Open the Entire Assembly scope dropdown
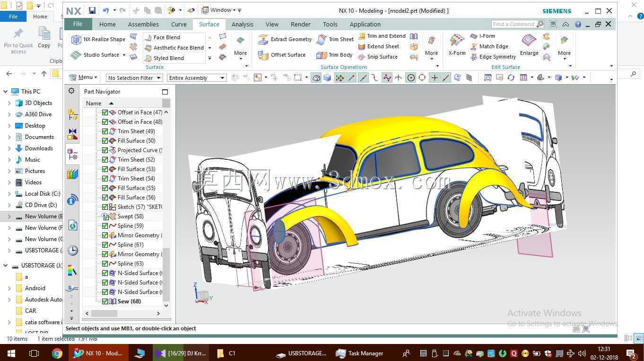This screenshot has height=361, width=644. (x=196, y=78)
